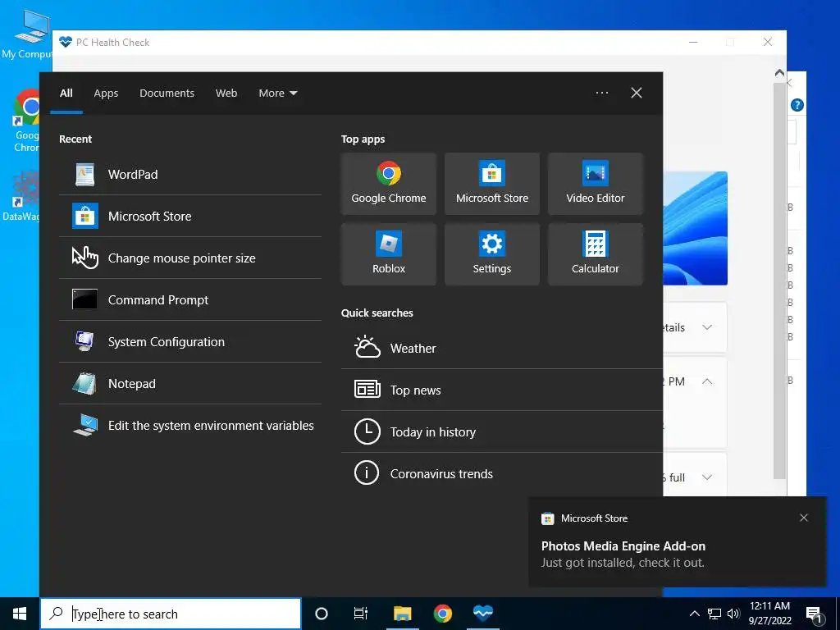Open Calculator tile in Top apps

pos(596,254)
